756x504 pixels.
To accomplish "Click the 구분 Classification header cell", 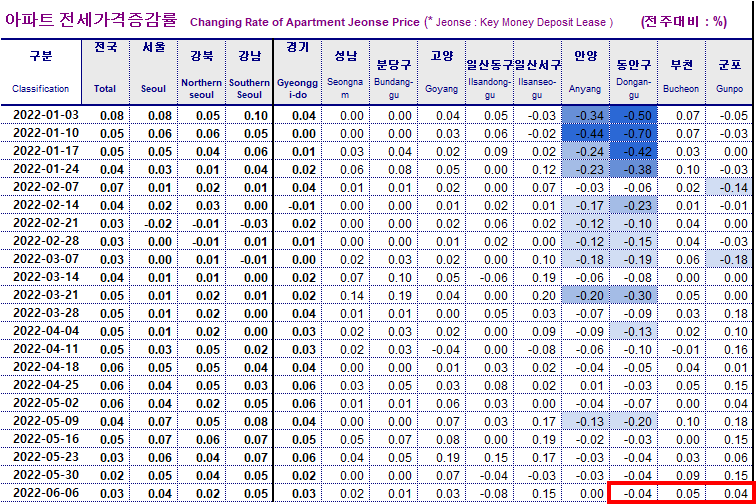I will point(41,72).
